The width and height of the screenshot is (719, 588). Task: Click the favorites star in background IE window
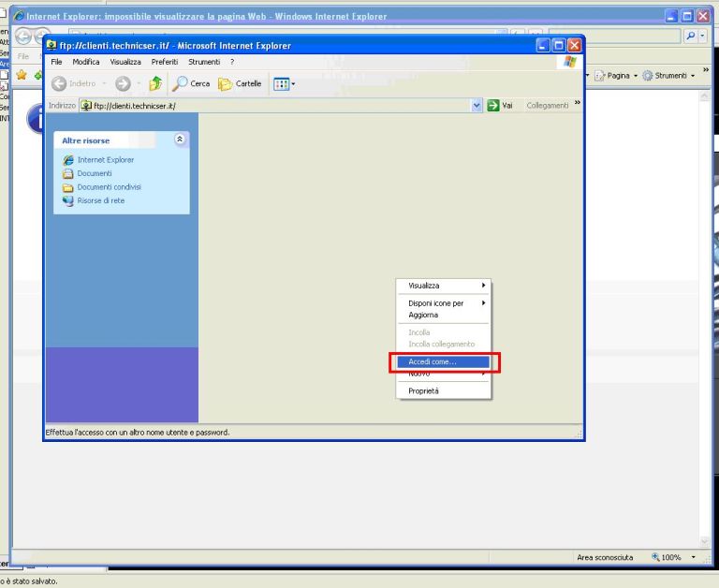click(x=22, y=74)
